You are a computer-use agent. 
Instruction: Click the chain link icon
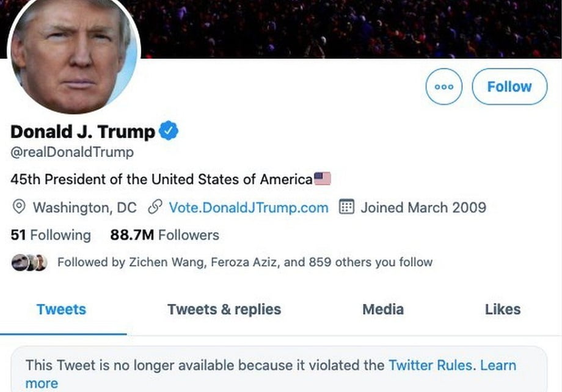click(x=155, y=208)
